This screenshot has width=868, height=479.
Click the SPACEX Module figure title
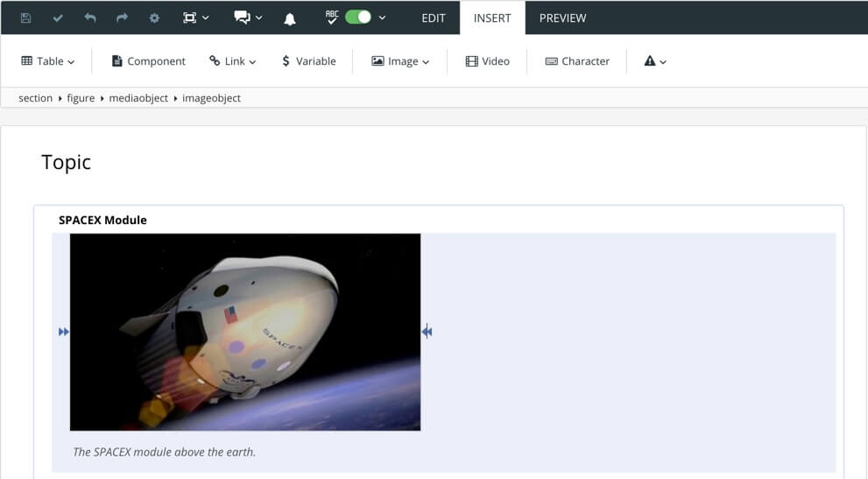click(102, 220)
